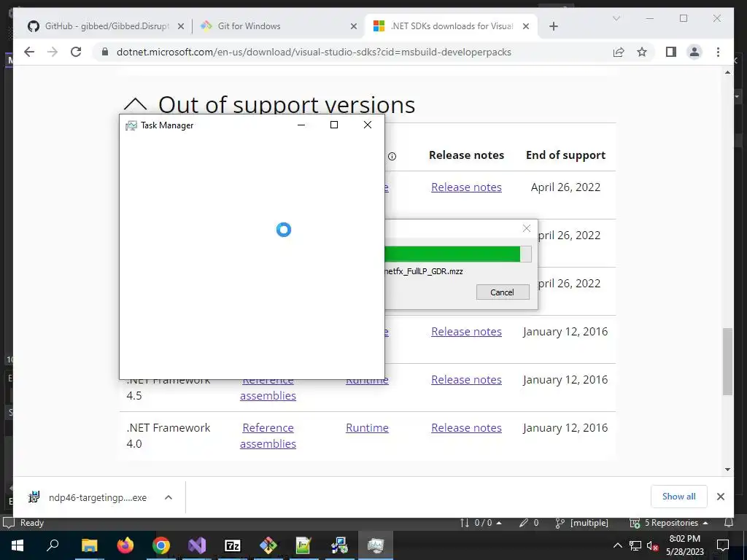Open Windows taskbar search
Viewport: 747px width, 560px height.
53,545
